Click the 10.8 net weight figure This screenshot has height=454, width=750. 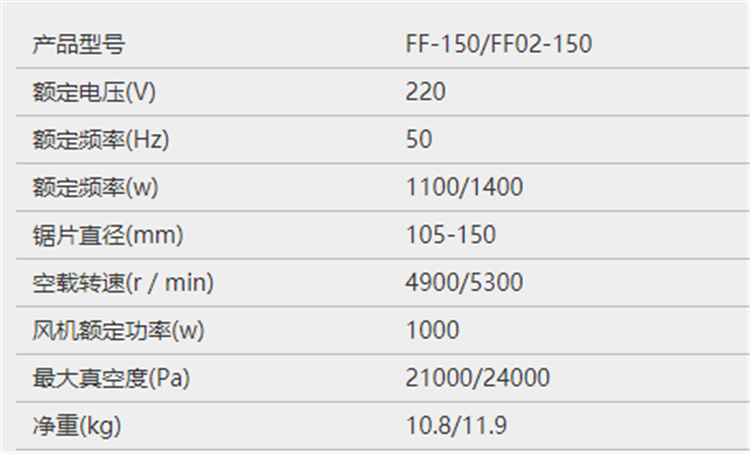coord(425,427)
